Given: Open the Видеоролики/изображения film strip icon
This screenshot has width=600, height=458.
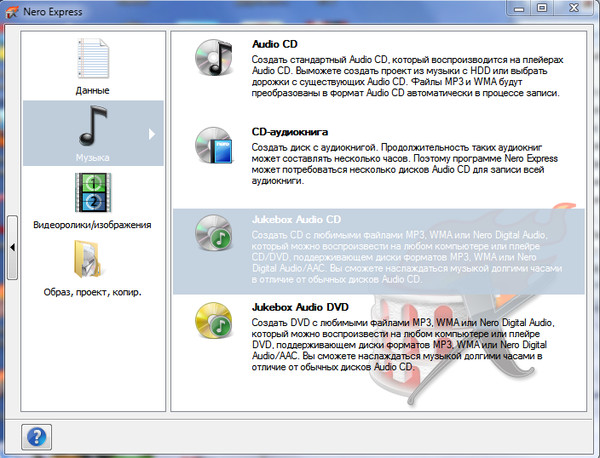Looking at the screenshot, I should (93, 192).
